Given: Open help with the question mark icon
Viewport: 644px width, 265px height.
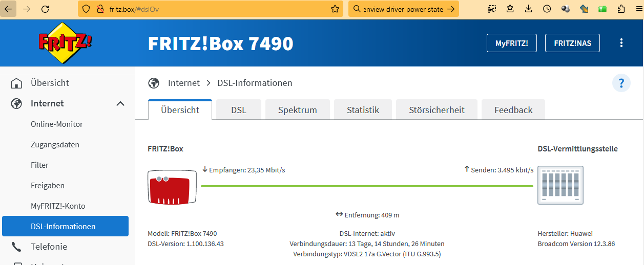Looking at the screenshot, I should pyautogui.click(x=621, y=83).
